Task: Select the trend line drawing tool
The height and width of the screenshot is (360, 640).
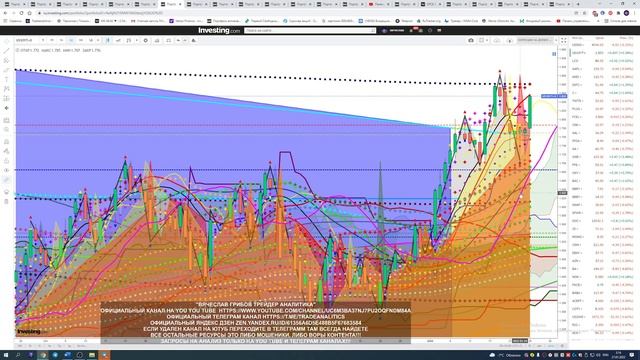Action: 6,51
